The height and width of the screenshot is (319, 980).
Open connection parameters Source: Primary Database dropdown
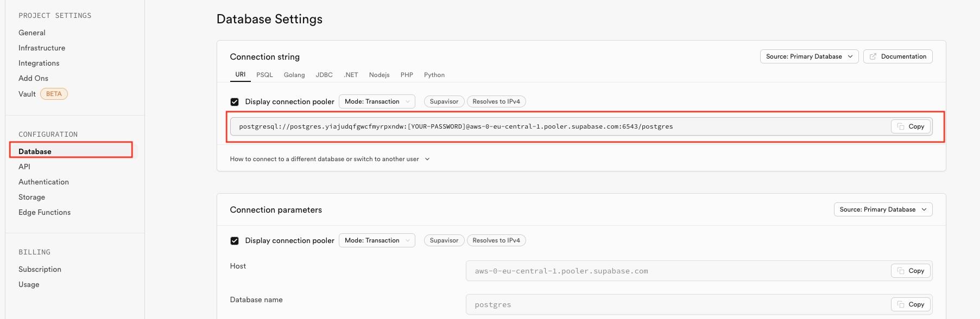882,209
